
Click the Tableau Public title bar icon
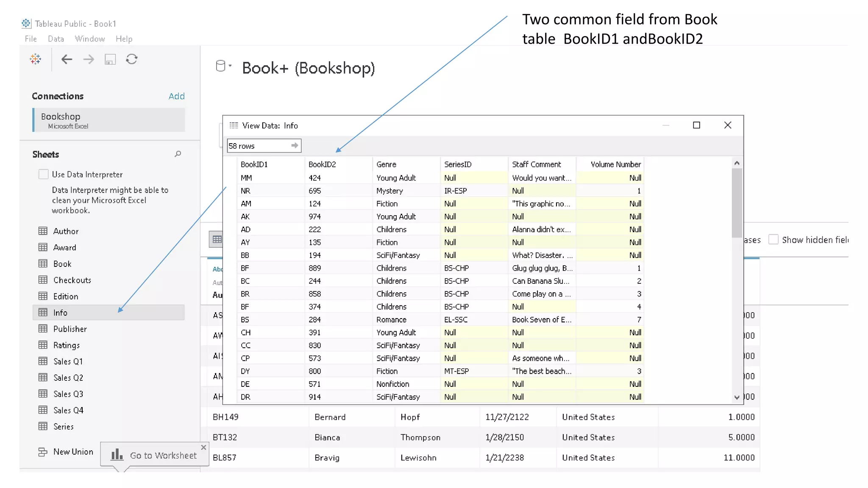26,23
